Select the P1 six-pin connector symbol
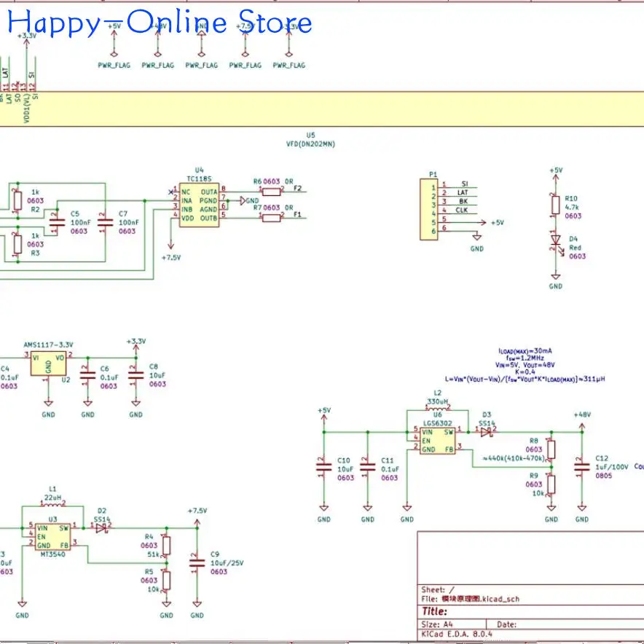 pos(429,210)
